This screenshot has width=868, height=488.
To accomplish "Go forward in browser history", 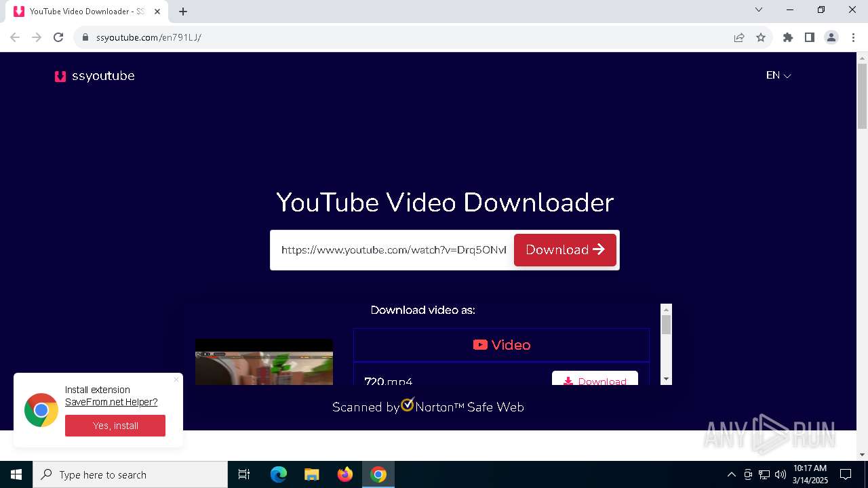I will (x=37, y=37).
